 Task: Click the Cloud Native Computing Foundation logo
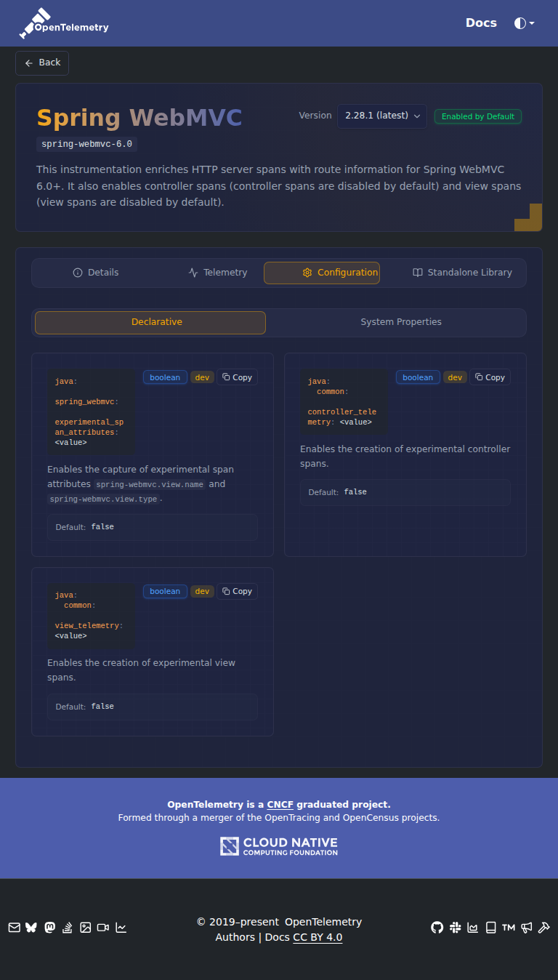(x=279, y=846)
